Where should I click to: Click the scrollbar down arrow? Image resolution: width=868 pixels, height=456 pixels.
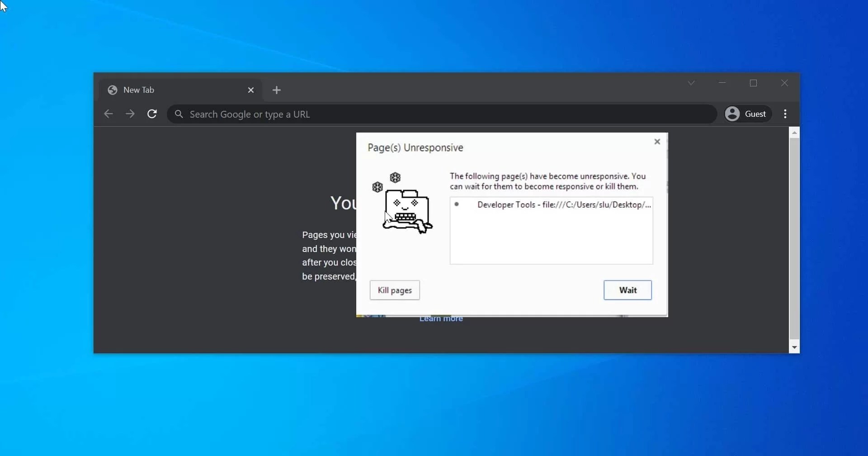click(x=794, y=348)
